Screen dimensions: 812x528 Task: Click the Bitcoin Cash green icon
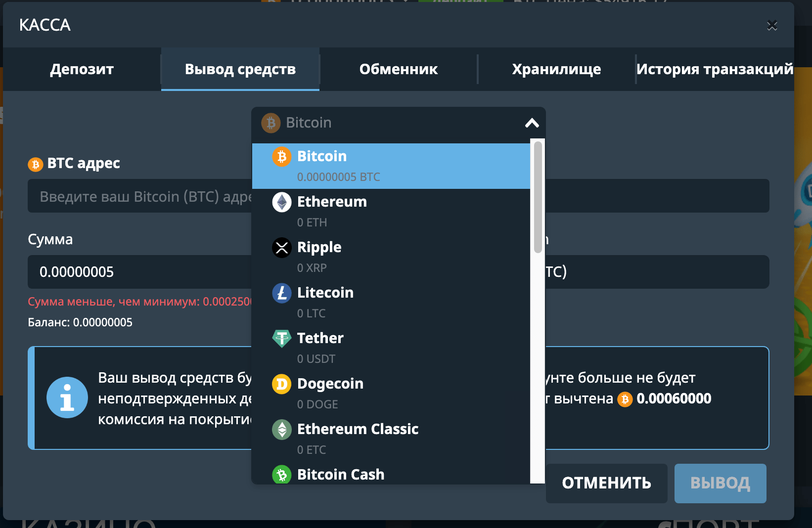pyautogui.click(x=282, y=475)
